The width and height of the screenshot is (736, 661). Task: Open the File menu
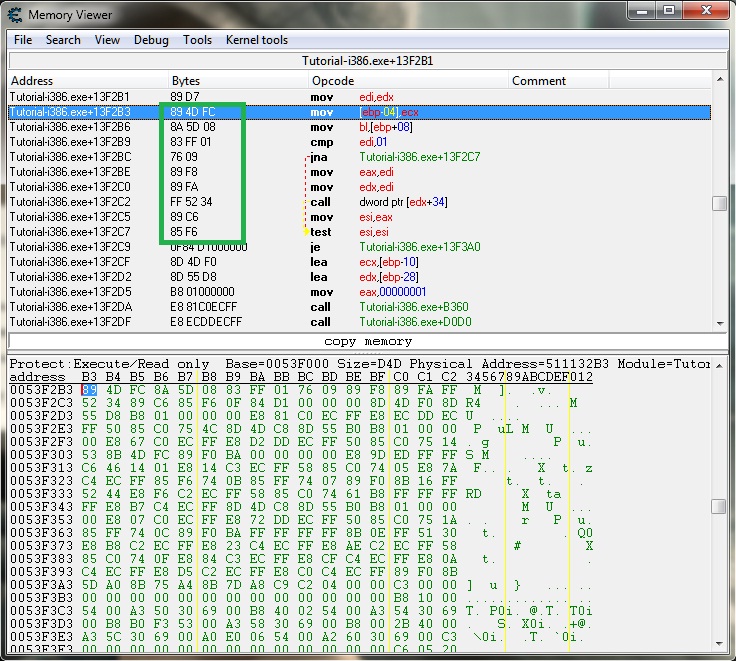[23, 40]
